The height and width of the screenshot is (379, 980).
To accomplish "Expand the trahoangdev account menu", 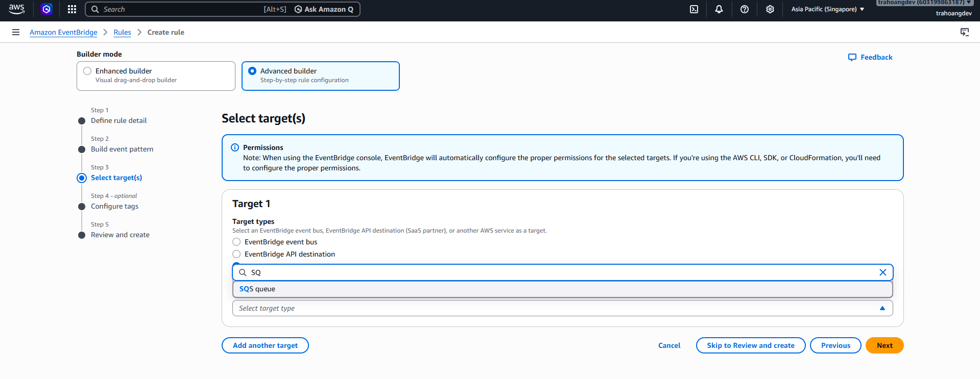I will point(924,3).
